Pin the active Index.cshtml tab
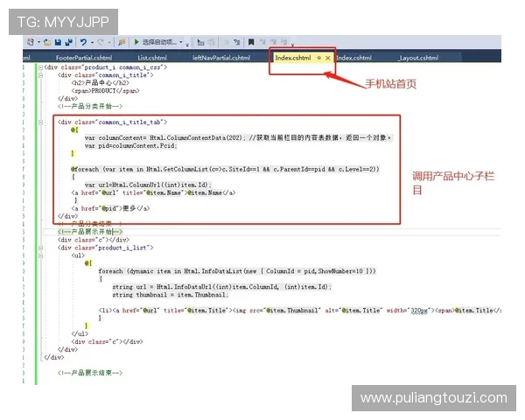This screenshot has height=420, width=525. coord(319,58)
